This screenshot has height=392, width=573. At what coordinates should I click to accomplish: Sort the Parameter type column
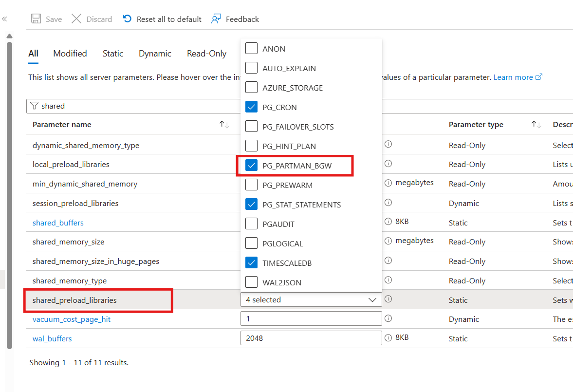click(536, 124)
